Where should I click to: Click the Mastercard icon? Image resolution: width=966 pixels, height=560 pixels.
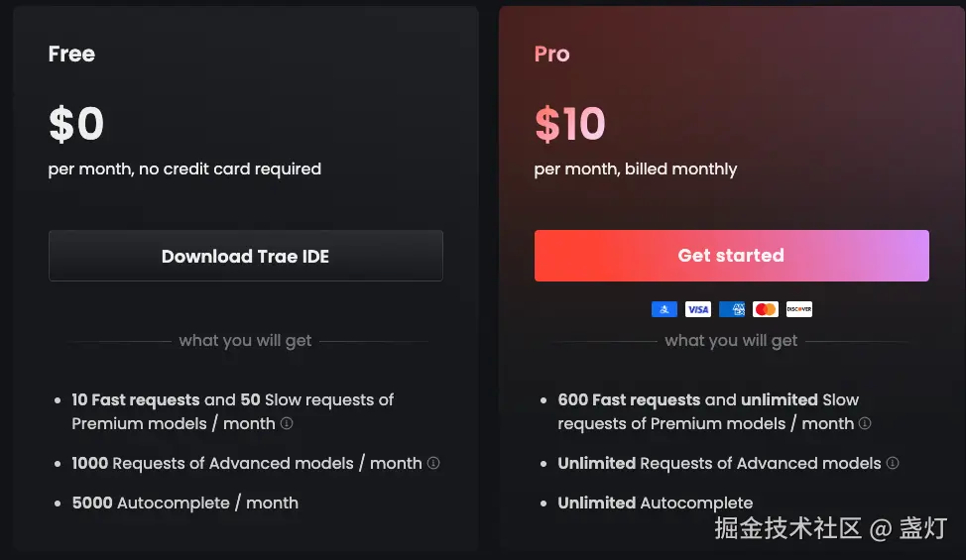coord(766,309)
